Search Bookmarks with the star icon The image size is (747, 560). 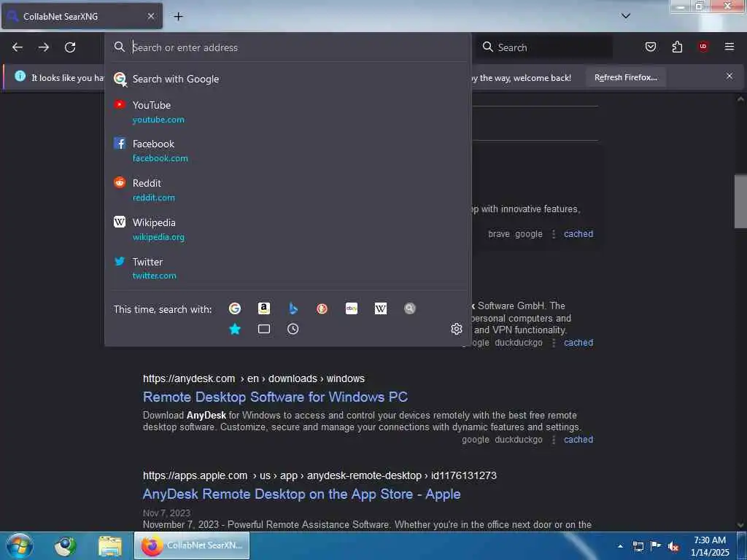click(x=235, y=329)
